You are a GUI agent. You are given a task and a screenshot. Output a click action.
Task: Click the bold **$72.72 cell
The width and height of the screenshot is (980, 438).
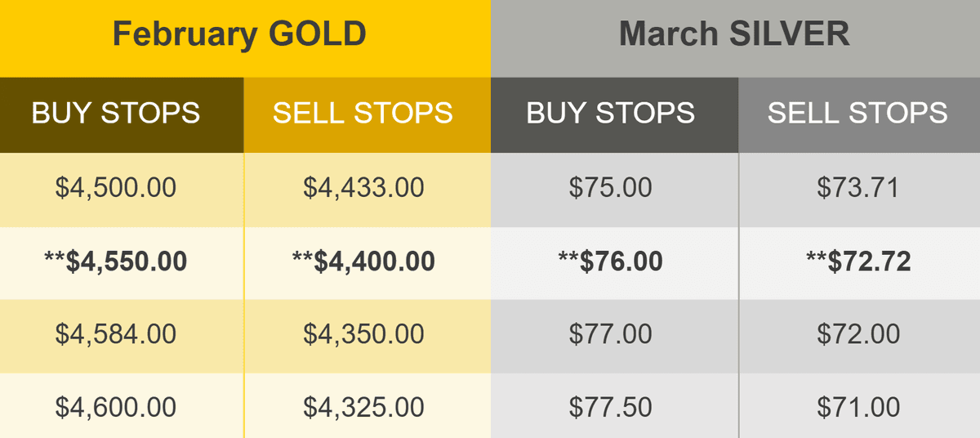[859, 263]
